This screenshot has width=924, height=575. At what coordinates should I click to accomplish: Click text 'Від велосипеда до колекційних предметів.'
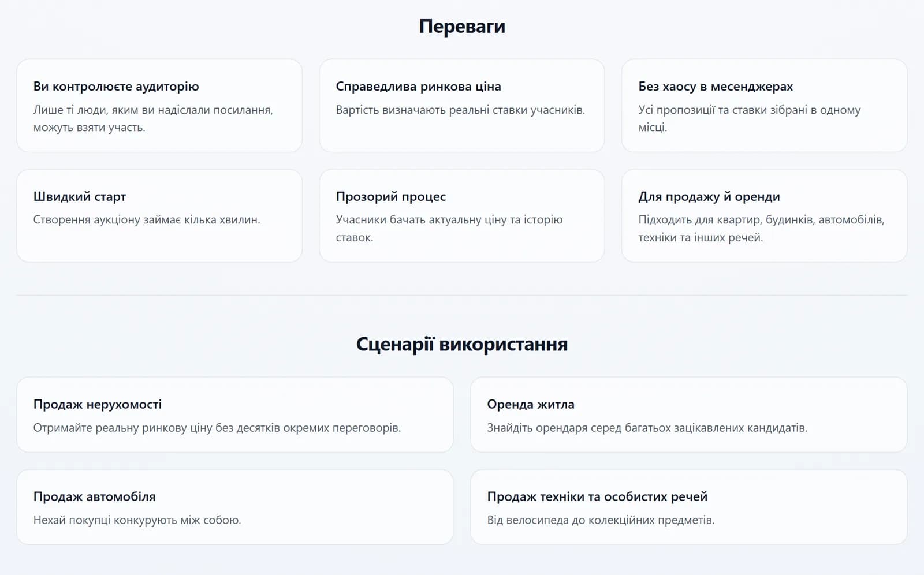[x=601, y=520]
